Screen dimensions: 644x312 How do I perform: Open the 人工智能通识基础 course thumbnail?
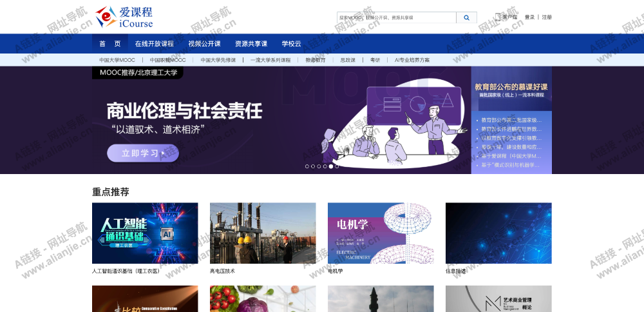(x=145, y=233)
